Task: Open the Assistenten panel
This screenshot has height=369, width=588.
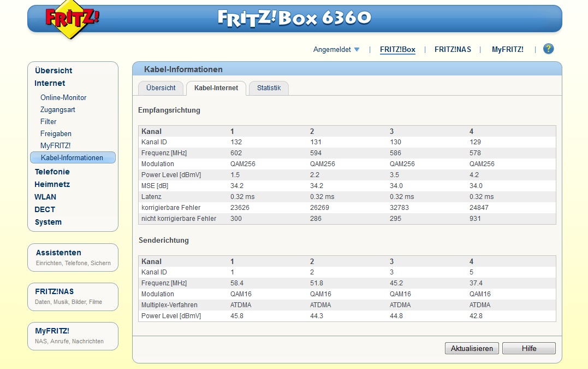Action: [x=58, y=253]
